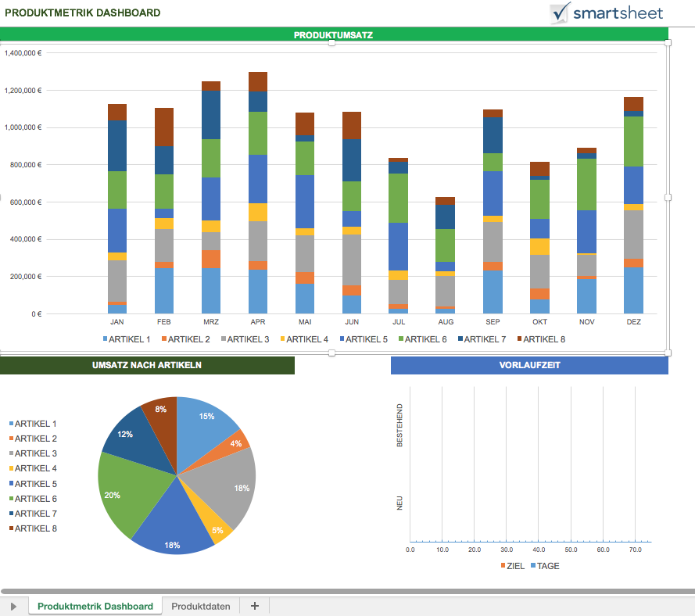Switch to the Produktdaten tab
This screenshot has width=695, height=616.
201,606
